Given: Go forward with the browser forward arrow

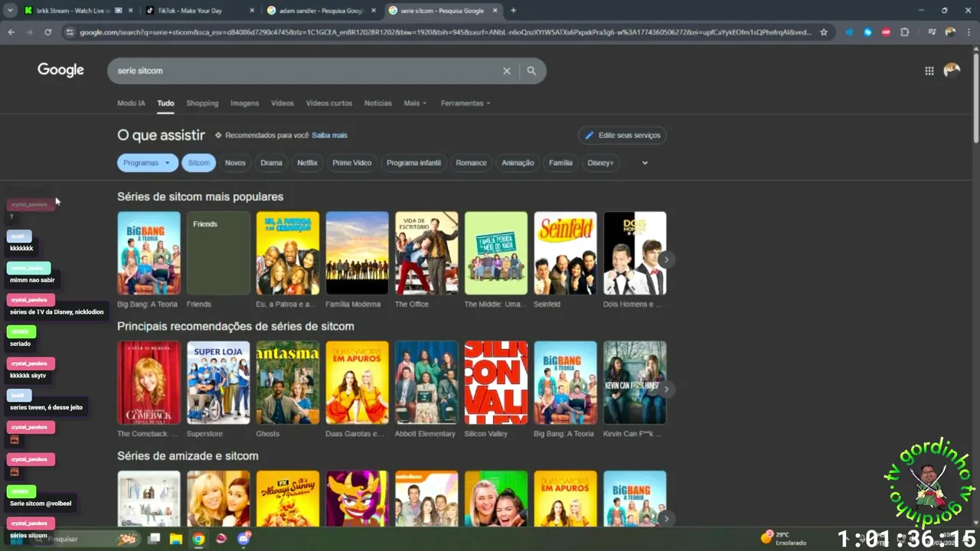Looking at the screenshot, I should tap(29, 32).
